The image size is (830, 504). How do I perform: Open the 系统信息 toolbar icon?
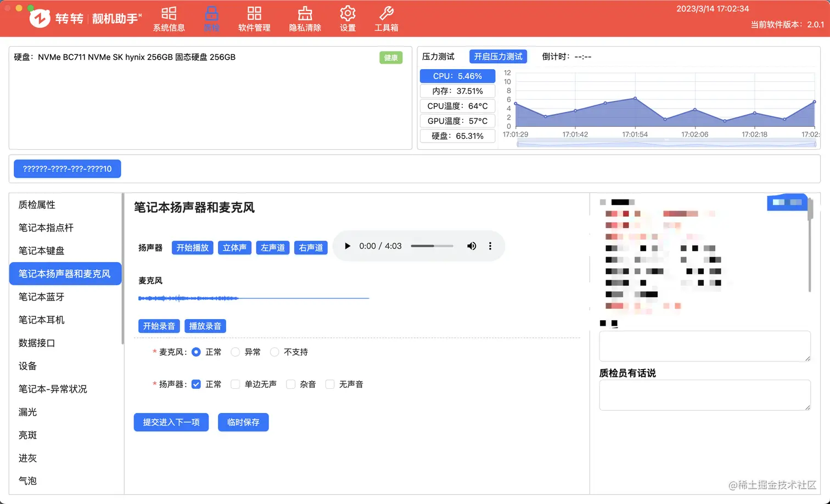click(169, 18)
